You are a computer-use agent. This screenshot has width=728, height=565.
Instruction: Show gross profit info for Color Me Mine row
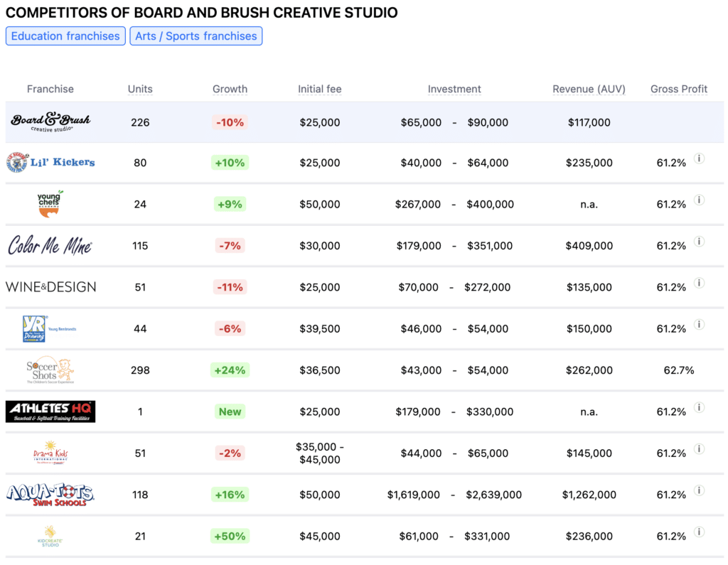700,241
